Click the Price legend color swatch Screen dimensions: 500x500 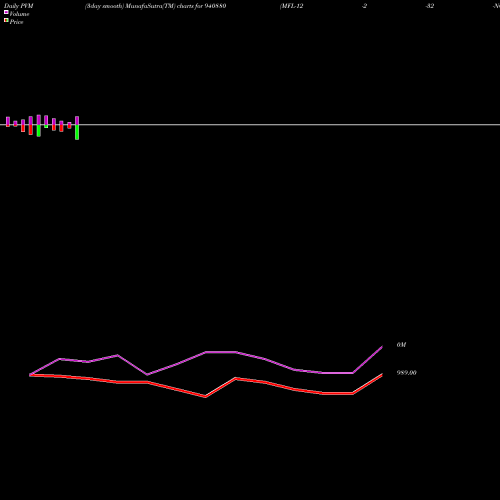point(6,20)
